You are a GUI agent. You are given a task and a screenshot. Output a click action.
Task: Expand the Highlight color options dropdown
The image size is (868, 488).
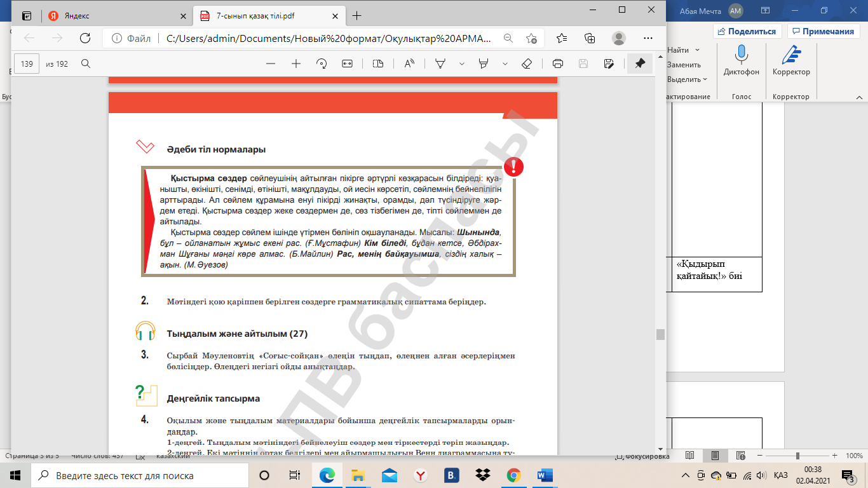(505, 64)
